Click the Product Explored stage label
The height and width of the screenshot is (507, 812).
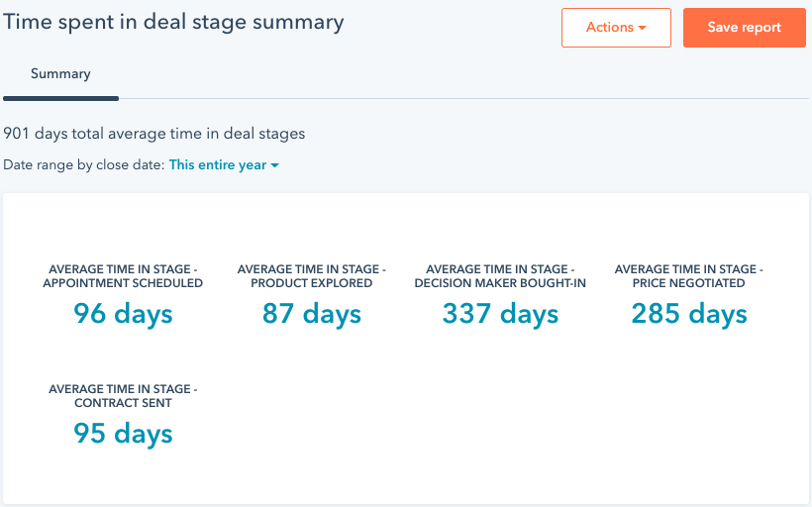point(311,276)
